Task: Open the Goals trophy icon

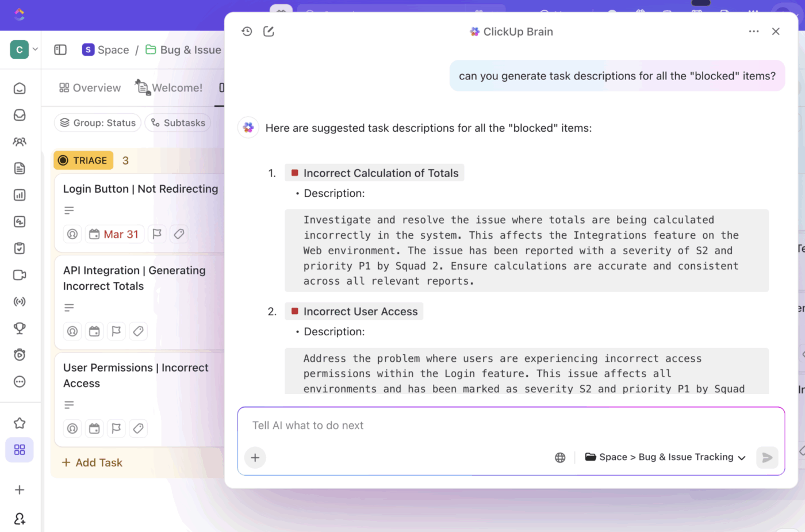Action: coord(19,328)
